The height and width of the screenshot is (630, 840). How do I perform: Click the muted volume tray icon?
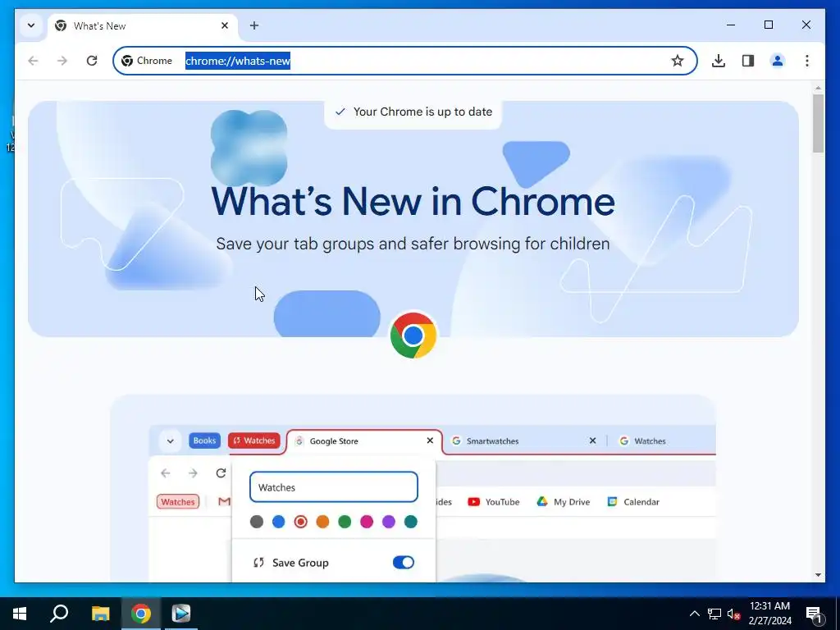click(x=733, y=614)
